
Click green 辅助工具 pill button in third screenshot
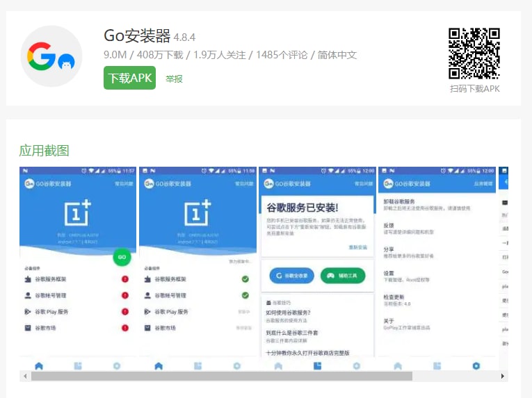pyautogui.click(x=343, y=276)
